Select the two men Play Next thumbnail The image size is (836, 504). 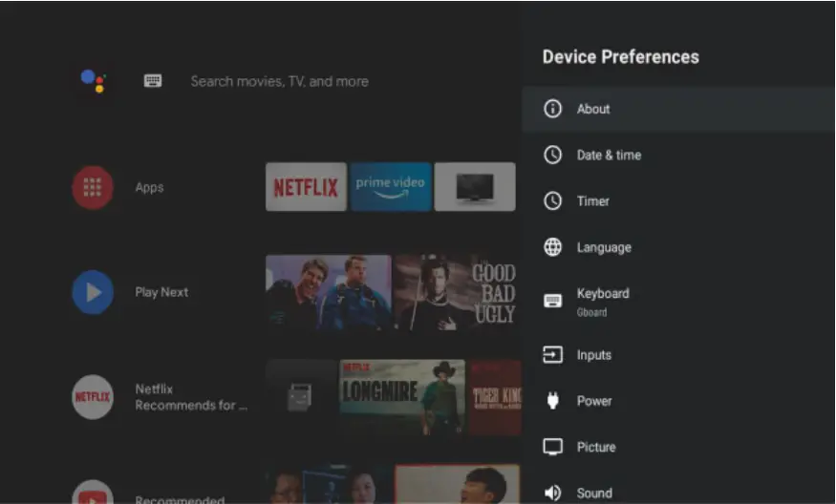pos(329,292)
